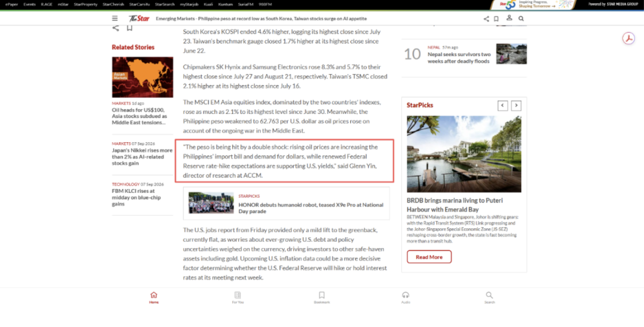Click Star 55 anniversary banner
The image size is (644, 327).
tap(535, 4)
